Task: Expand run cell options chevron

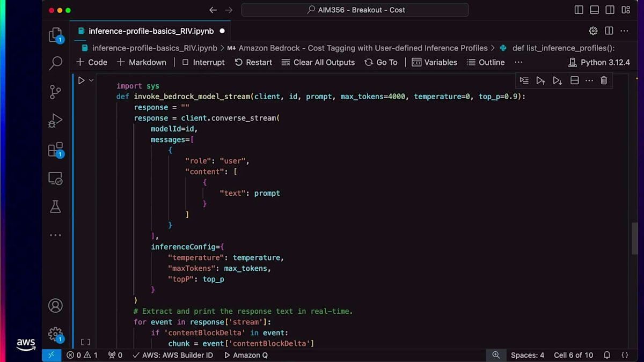Action: [91, 80]
